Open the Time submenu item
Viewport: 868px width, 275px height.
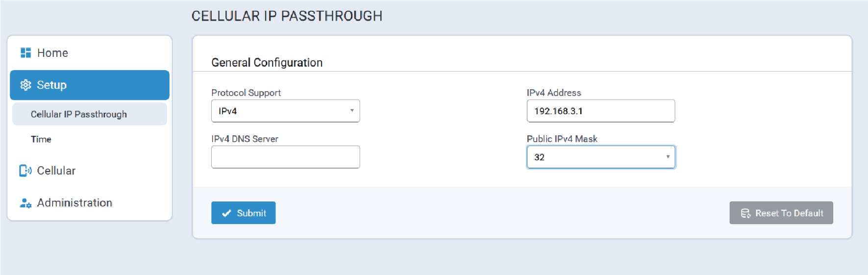click(x=41, y=139)
